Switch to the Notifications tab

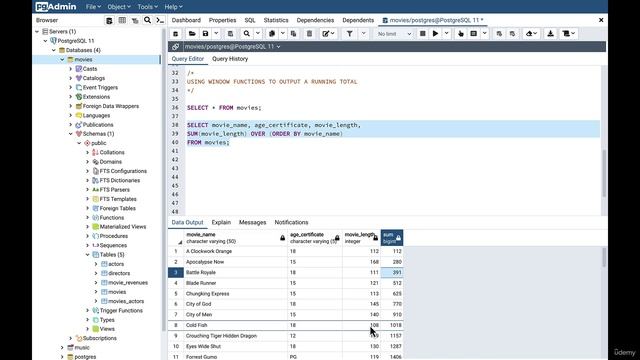[x=291, y=222]
